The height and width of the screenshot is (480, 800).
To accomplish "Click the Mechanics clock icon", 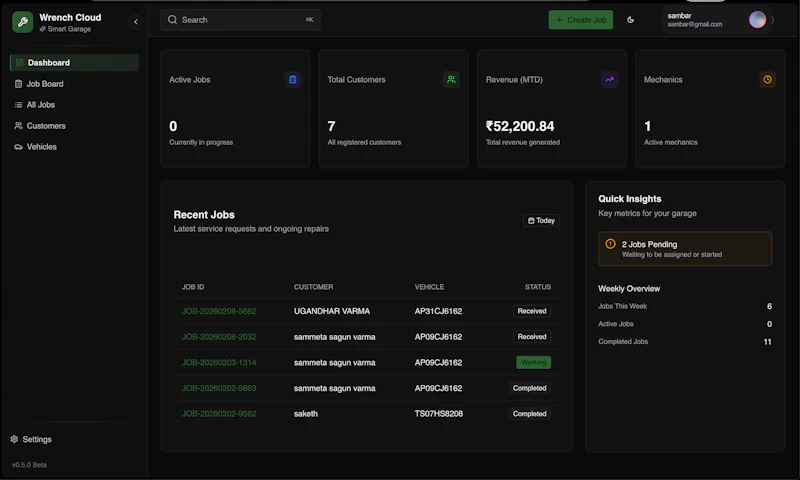I will coord(767,80).
